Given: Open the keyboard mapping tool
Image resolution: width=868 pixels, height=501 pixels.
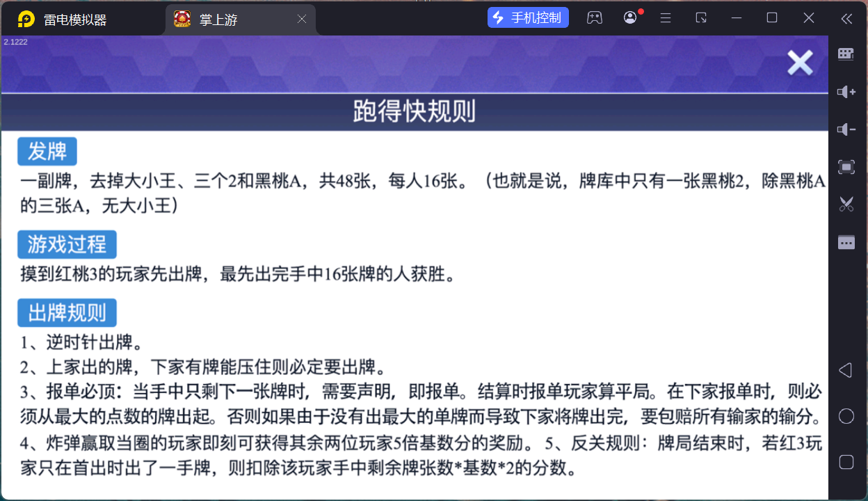Looking at the screenshot, I should click(846, 54).
